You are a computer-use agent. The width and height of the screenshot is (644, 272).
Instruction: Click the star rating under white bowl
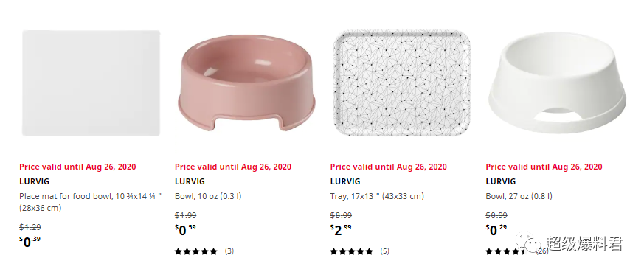[x=505, y=251]
